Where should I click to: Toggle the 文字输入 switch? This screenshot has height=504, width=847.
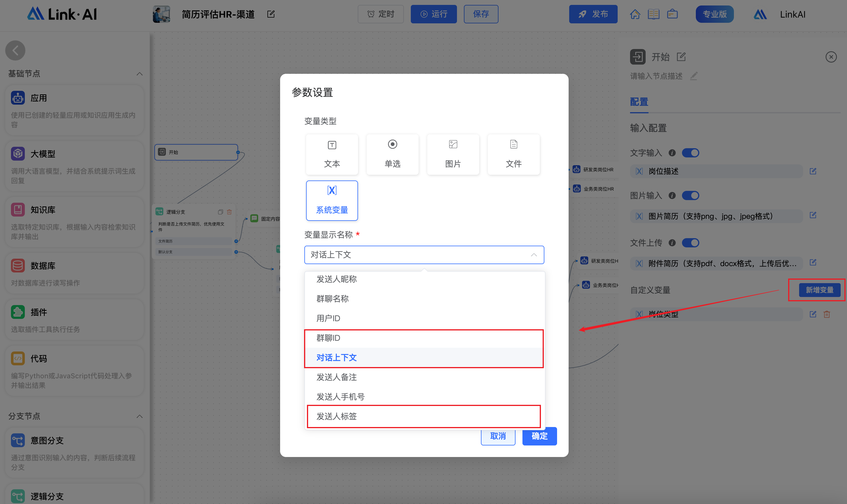(690, 153)
